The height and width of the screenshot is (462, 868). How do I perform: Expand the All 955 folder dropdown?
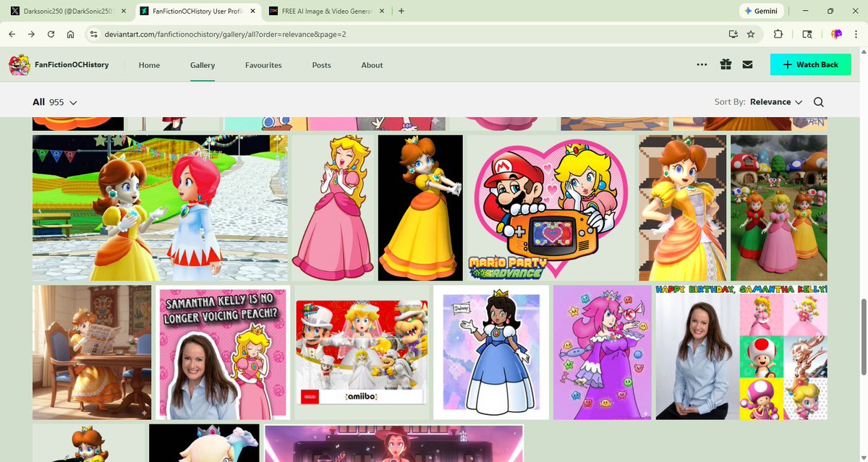pyautogui.click(x=55, y=102)
